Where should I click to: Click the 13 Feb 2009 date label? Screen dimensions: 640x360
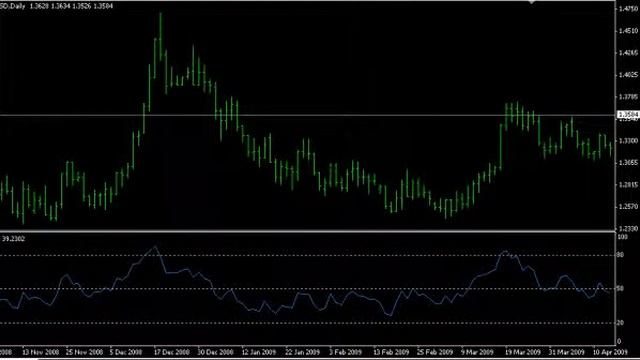(391, 352)
